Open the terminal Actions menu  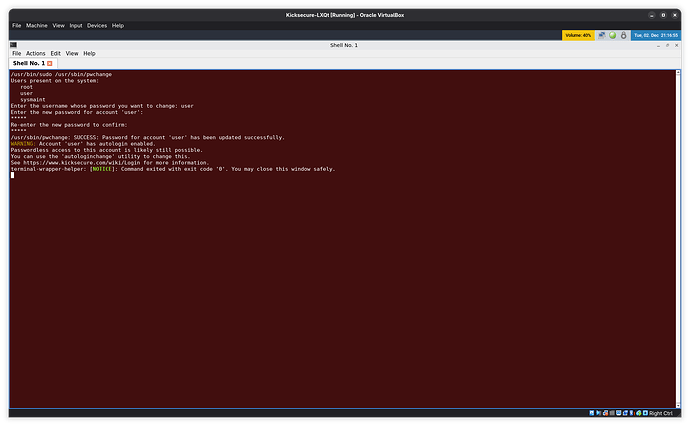[35, 53]
